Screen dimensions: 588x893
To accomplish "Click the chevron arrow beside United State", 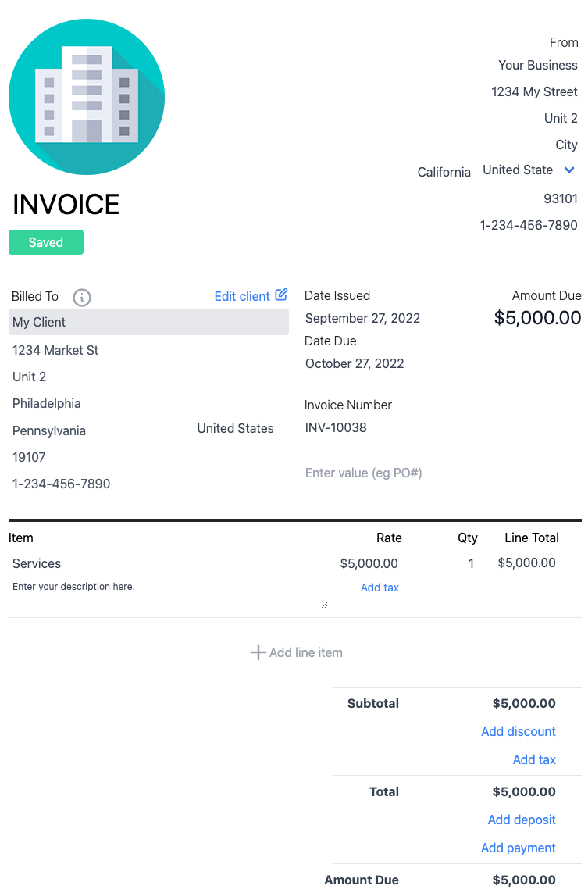I will 569,170.
